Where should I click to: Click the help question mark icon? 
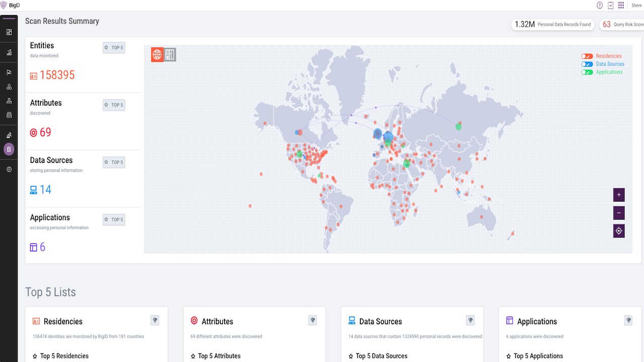coord(600,6)
